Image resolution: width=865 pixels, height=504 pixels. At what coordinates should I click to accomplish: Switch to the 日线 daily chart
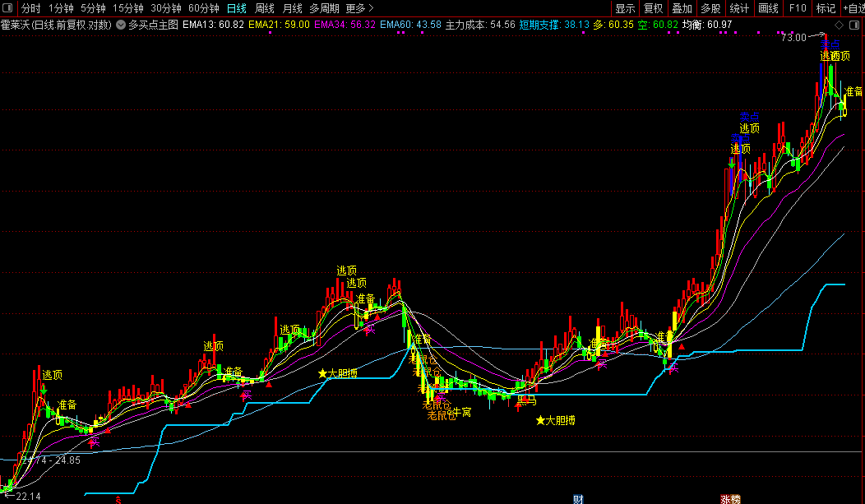237,8
